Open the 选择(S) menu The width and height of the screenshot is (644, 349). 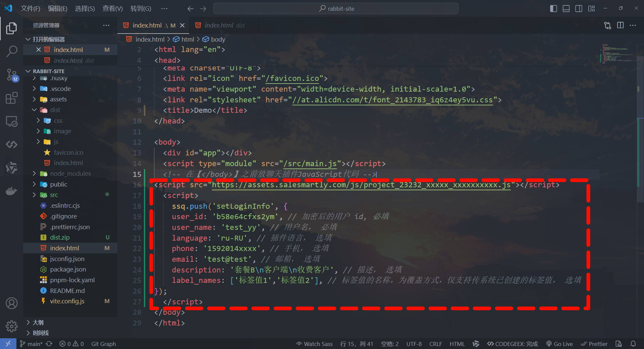click(85, 9)
